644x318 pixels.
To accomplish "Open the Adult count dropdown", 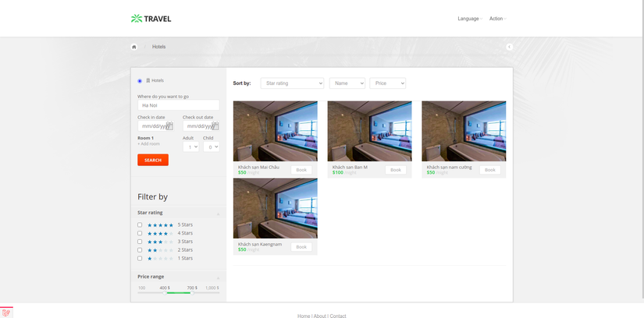I will [x=190, y=147].
